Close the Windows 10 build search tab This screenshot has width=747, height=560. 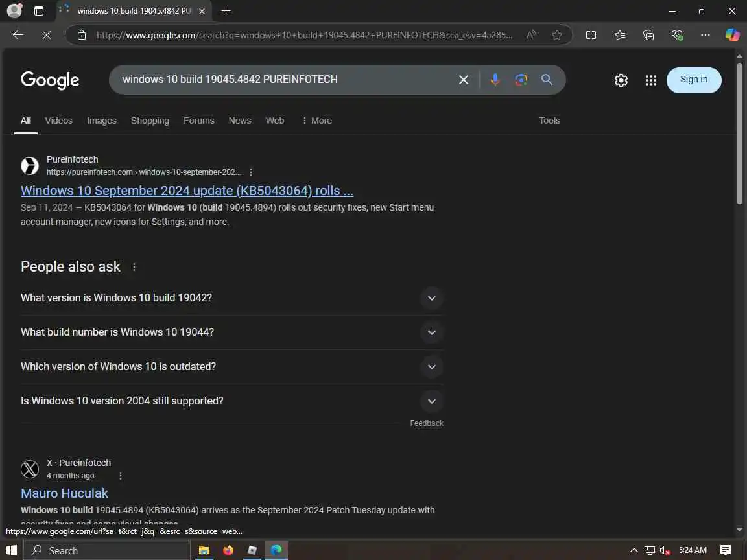pos(202,11)
